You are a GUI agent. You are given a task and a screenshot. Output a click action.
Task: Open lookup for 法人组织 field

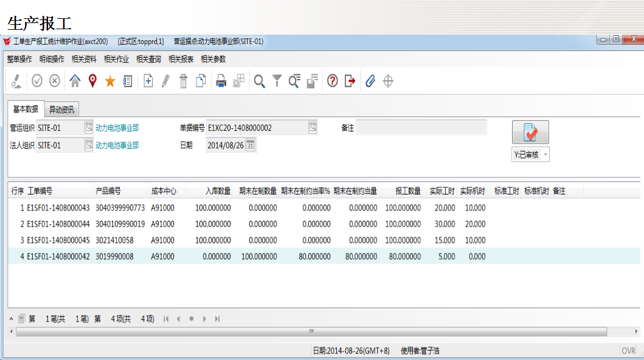[x=89, y=145]
